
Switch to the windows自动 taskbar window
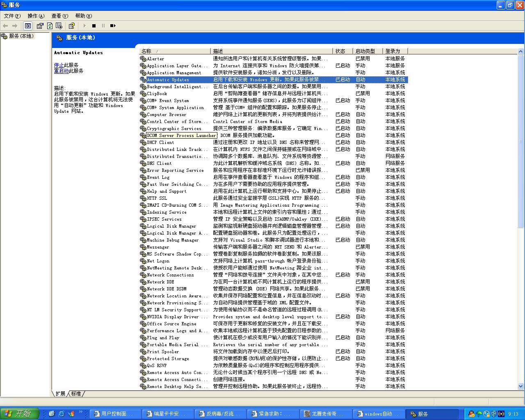pos(378,414)
